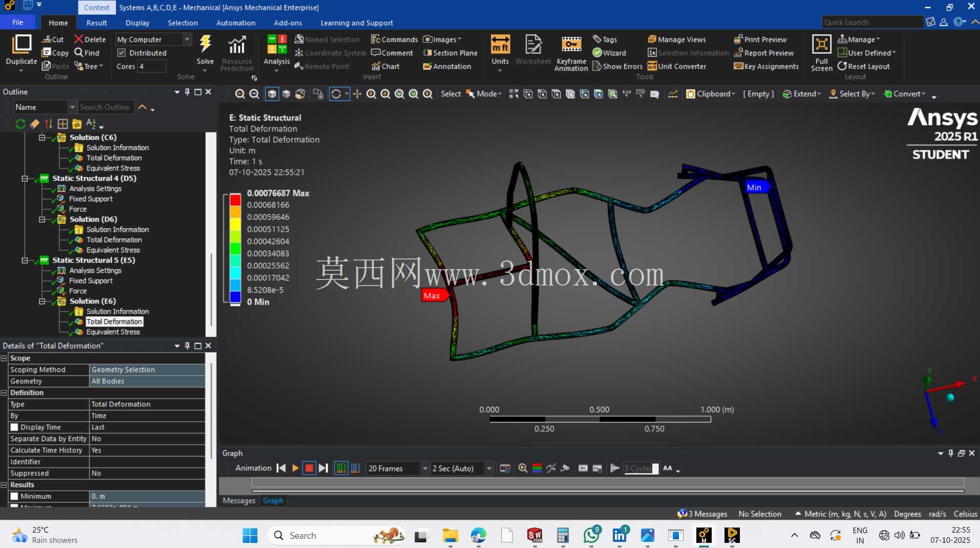Click the animation timeline bar
Viewport: 980px width, 548px height.
pyautogui.click(x=608, y=483)
